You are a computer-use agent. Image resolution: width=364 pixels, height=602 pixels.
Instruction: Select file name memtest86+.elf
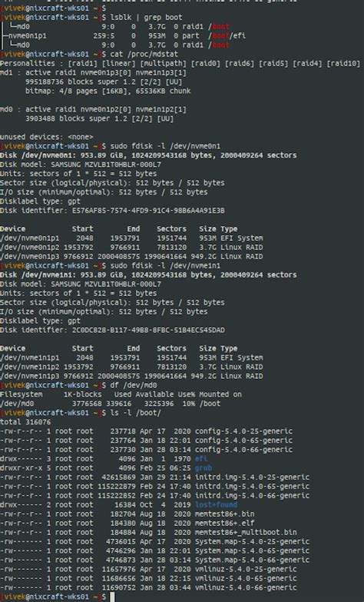[x=224, y=524]
